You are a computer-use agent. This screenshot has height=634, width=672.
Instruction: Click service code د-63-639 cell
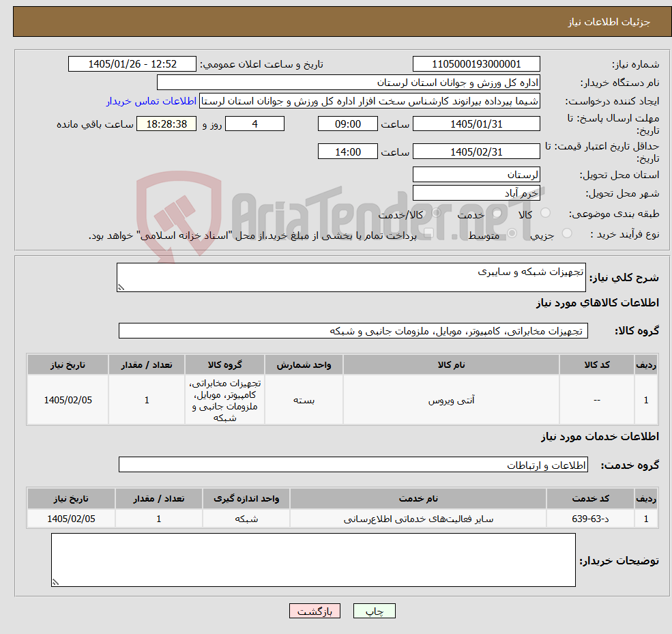click(x=591, y=519)
